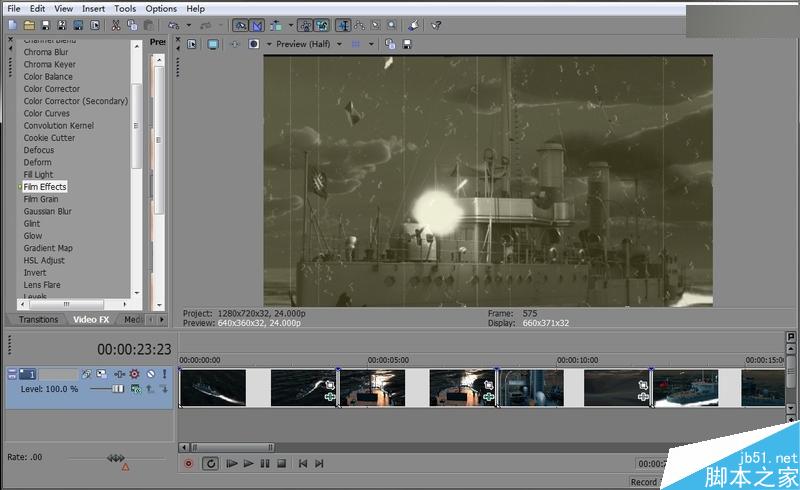The width and height of the screenshot is (800, 490).
Task: Toggle automatic crossfades toolbar button
Action: (257, 25)
